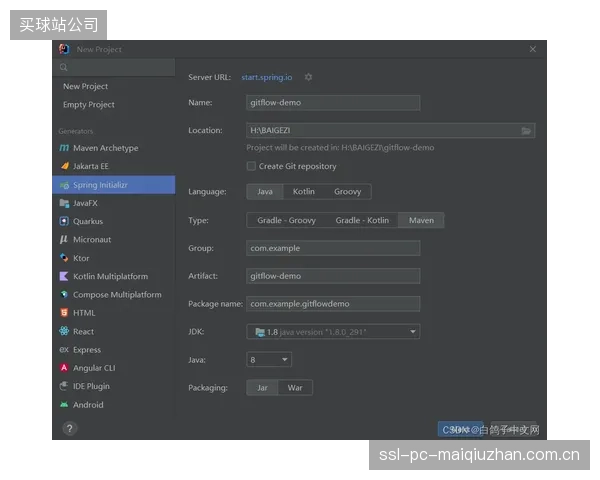Click the Ktor generator icon

pos(64,258)
